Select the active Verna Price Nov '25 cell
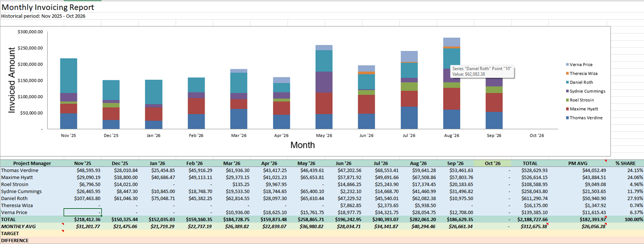This screenshot has height=244, width=644. pos(82,212)
